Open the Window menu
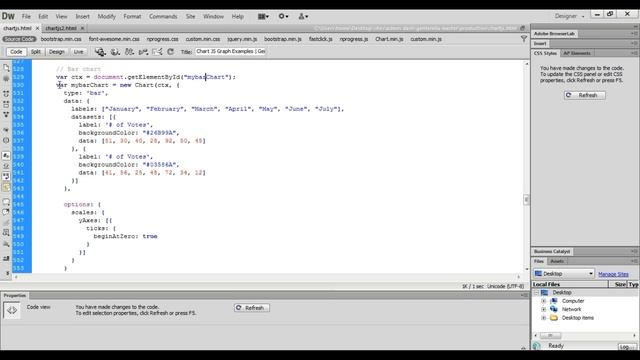Image resolution: width=640 pixels, height=360 pixels. (213, 16)
